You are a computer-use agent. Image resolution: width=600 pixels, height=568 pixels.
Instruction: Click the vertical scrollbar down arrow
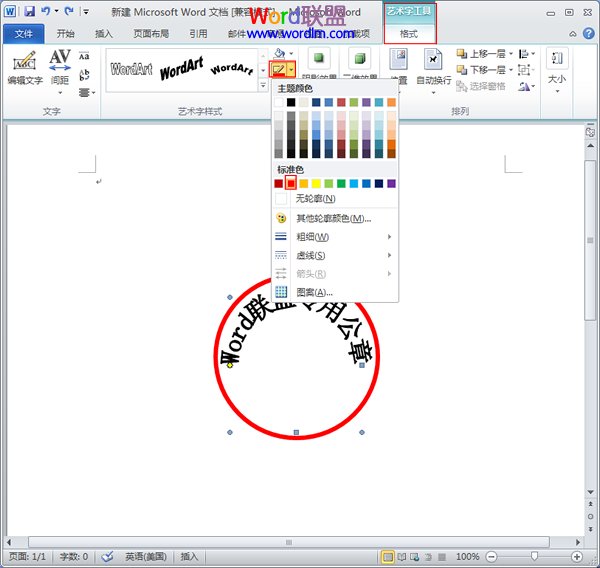[x=590, y=492]
